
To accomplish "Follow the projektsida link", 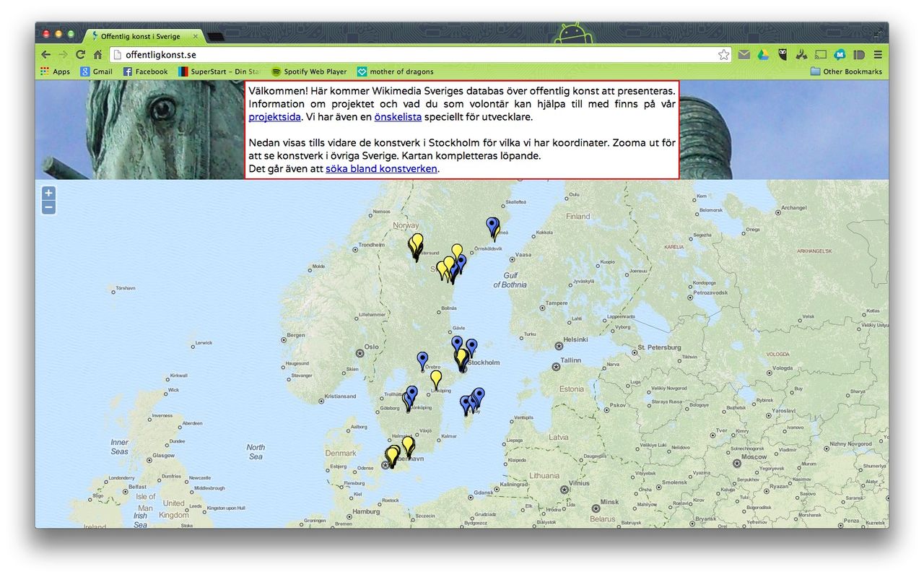I will tap(274, 117).
